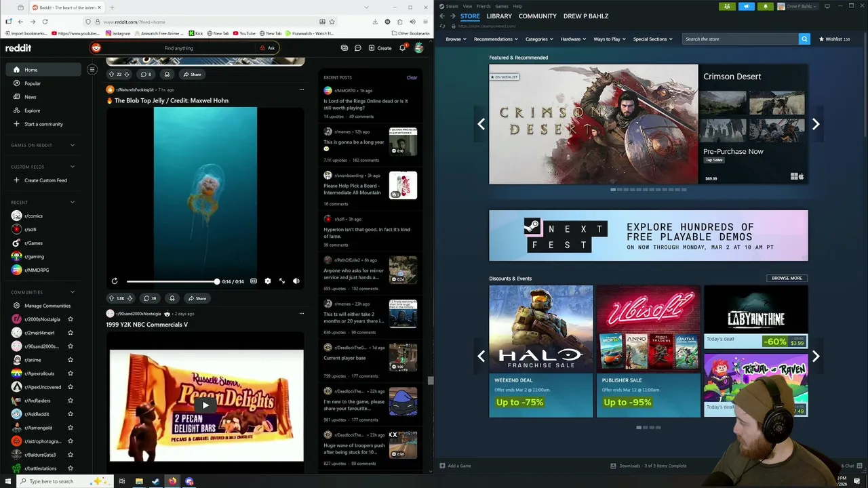Viewport: 868px width, 488px height.
Task: Click Start a community
Action: click(43, 124)
